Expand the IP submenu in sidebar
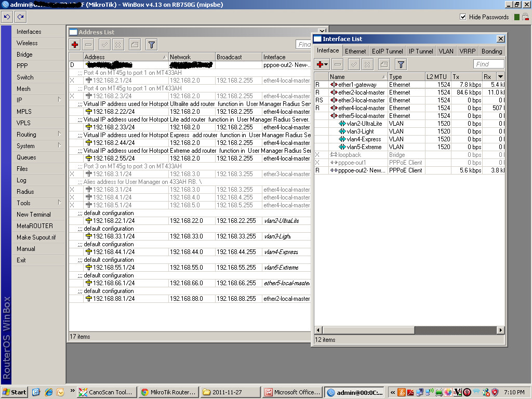The height and width of the screenshot is (399, 532). tap(38, 100)
